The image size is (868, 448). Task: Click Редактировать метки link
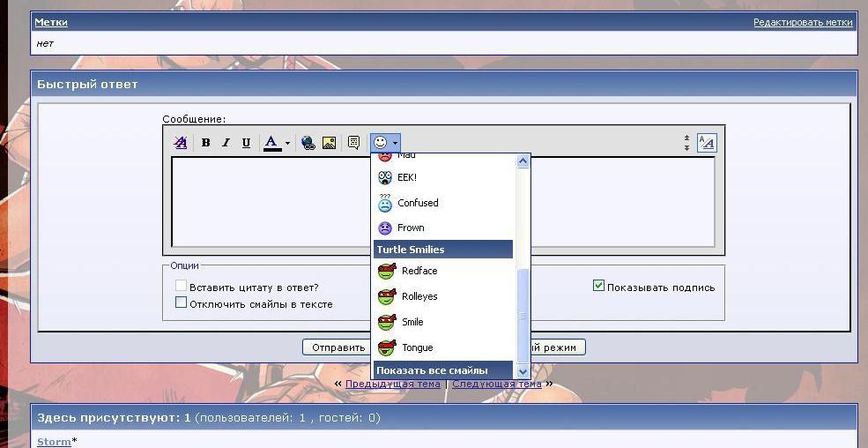pos(803,22)
